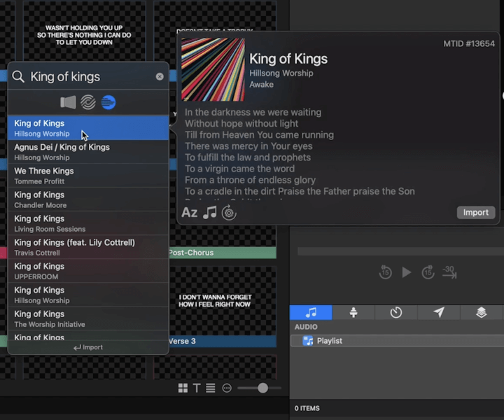Select the local library source icon

tap(68, 102)
